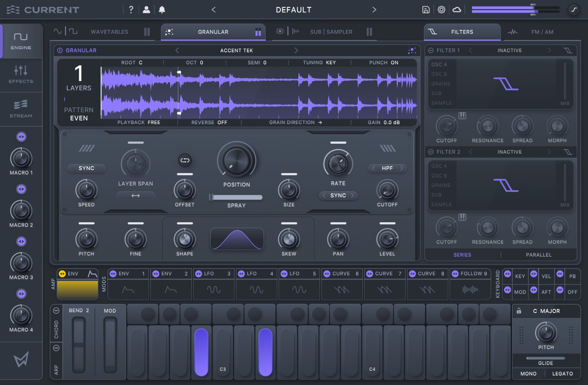Screen dimensions: 588x385
Task: Click the granular grains icon beside ACCENT TEK
Action: click(412, 51)
